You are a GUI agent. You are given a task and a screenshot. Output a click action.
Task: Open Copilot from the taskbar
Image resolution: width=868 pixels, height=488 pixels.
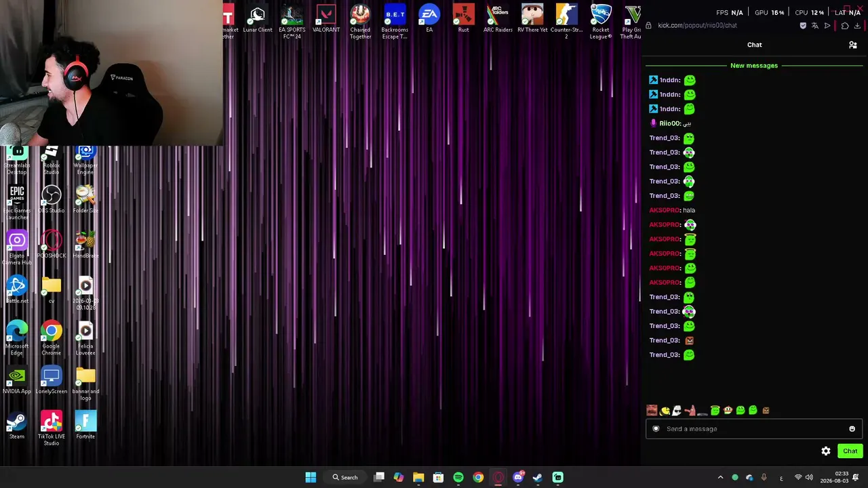(x=399, y=477)
